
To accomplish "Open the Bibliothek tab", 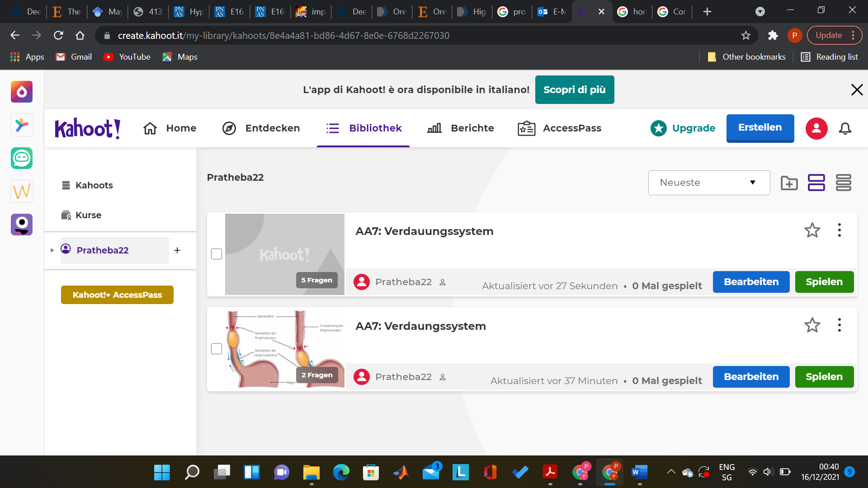I will tap(363, 128).
